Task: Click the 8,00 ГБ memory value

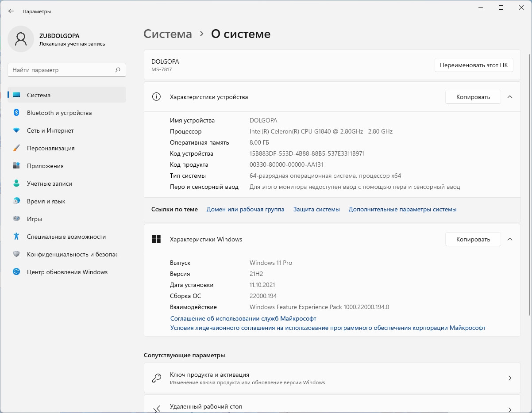Action: 259,142
